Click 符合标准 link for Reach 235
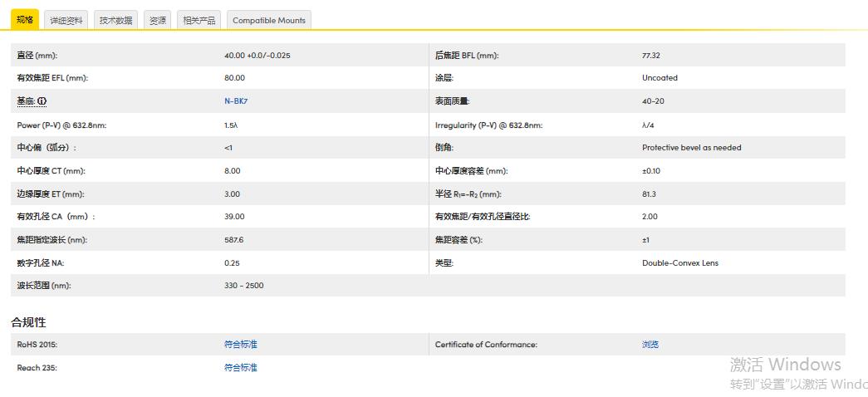The width and height of the screenshot is (868, 397). (x=241, y=368)
